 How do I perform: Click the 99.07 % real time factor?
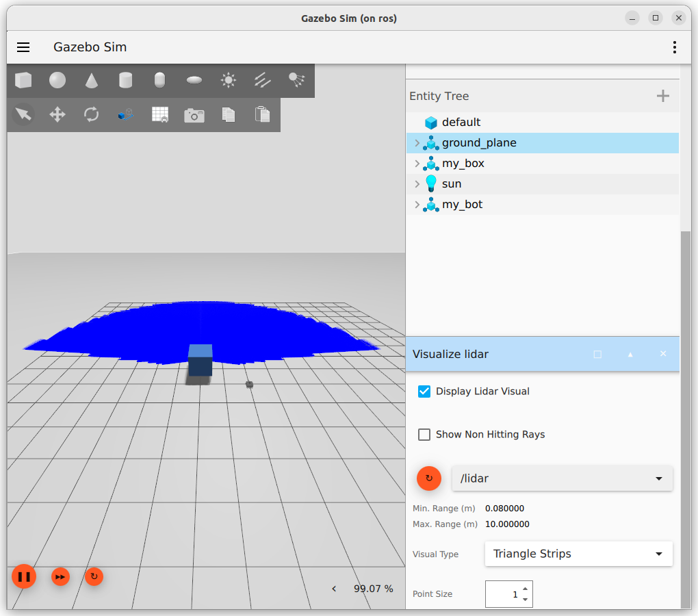pyautogui.click(x=374, y=589)
